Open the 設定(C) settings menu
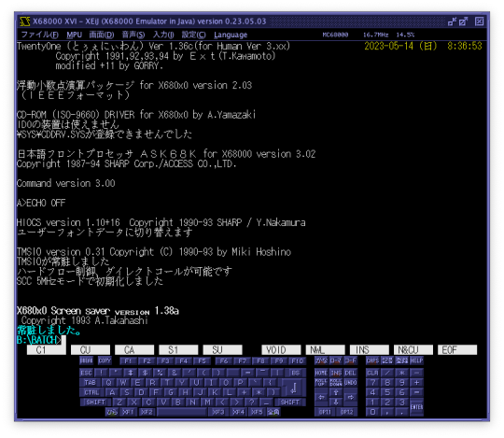 point(193,35)
